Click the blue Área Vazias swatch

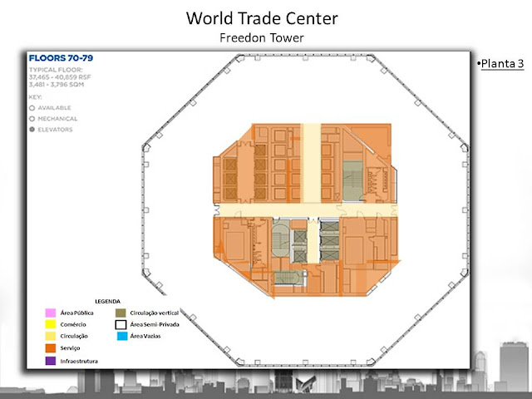coord(122,336)
